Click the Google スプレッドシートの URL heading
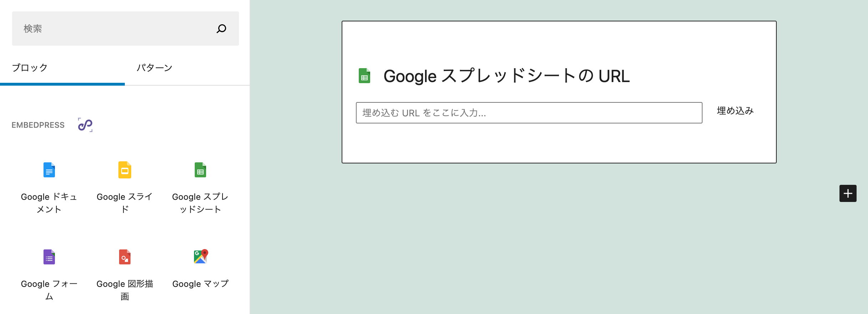 [507, 76]
